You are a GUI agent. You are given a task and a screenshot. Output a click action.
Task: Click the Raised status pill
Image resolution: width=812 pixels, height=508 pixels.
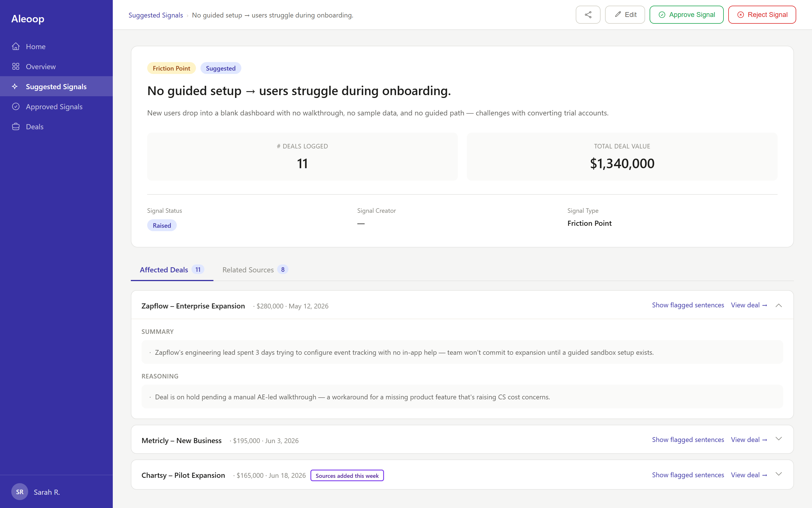(x=162, y=225)
